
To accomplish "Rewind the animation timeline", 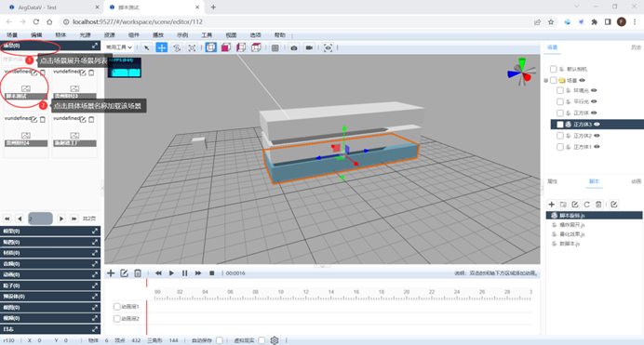I will 158,273.
